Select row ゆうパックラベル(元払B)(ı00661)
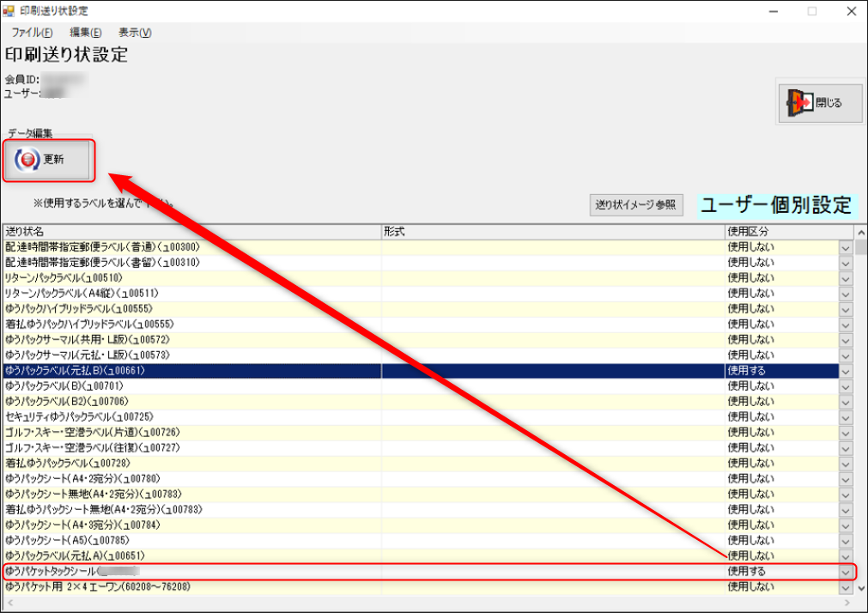 pyautogui.click(x=428, y=371)
